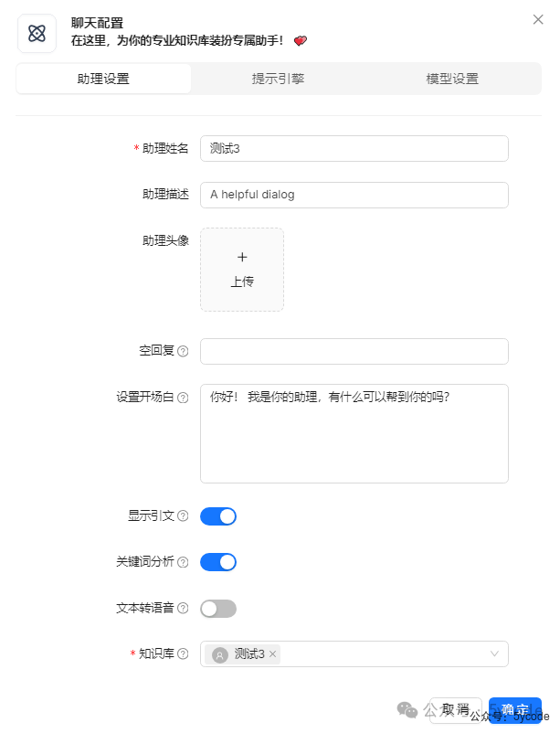Open the 模型设置 tab
Image resolution: width=560 pixels, height=733 pixels.
pyautogui.click(x=452, y=79)
